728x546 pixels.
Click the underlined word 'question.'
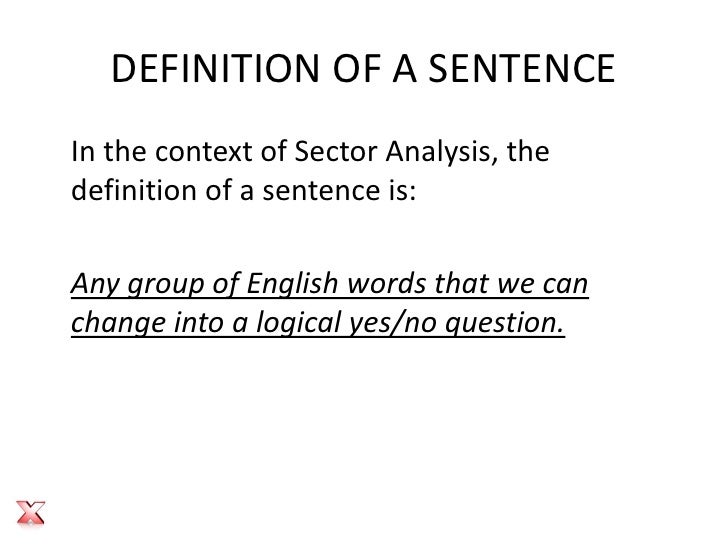coord(505,323)
